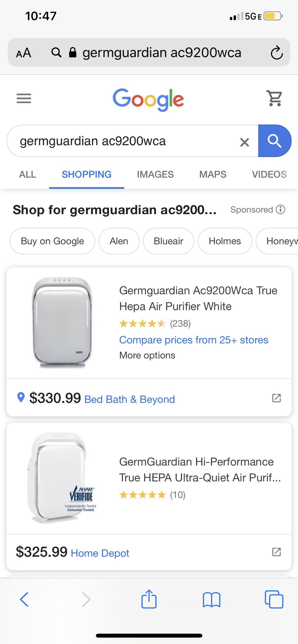This screenshot has height=644, width=298.
Task: Tap Safari share button
Action: (x=149, y=599)
